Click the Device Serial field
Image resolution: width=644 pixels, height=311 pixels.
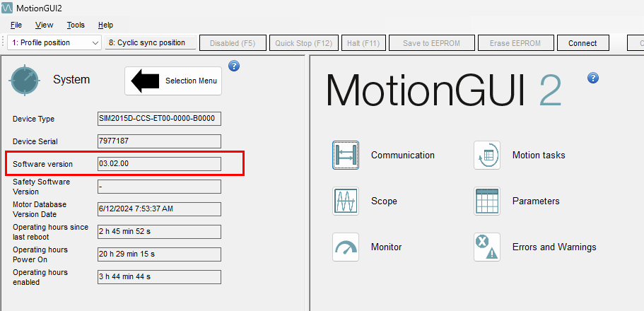tap(159, 141)
